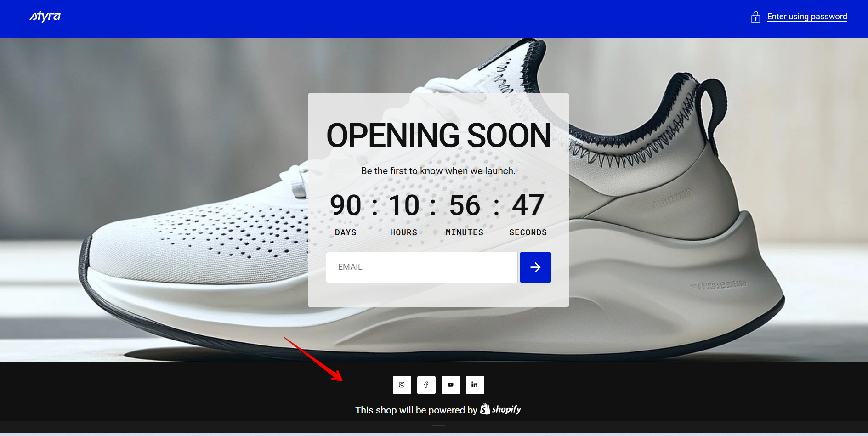
Task: Click the 10 hours countdown number
Action: click(404, 205)
